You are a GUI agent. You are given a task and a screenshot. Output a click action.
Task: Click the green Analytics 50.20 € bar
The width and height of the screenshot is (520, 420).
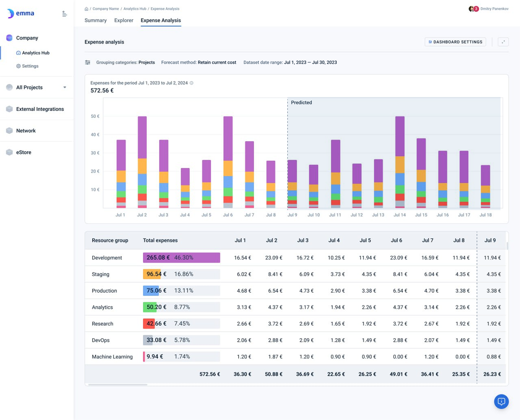(x=150, y=307)
